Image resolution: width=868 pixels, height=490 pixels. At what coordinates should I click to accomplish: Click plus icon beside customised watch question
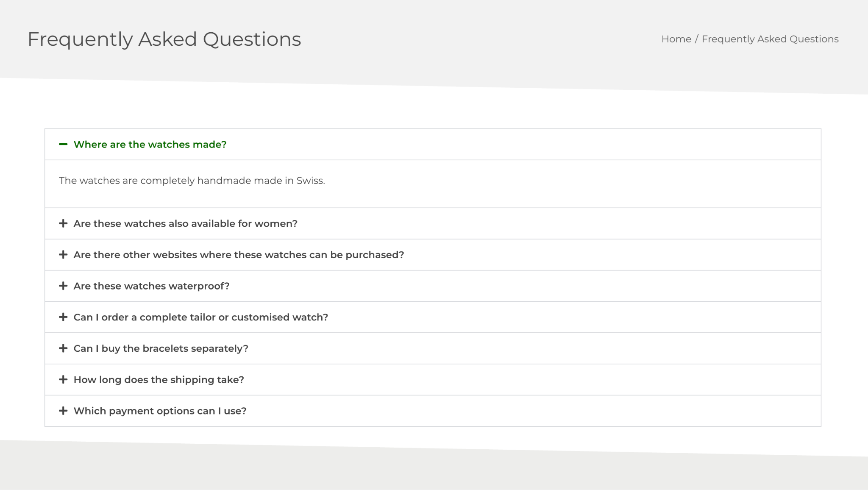click(x=63, y=317)
